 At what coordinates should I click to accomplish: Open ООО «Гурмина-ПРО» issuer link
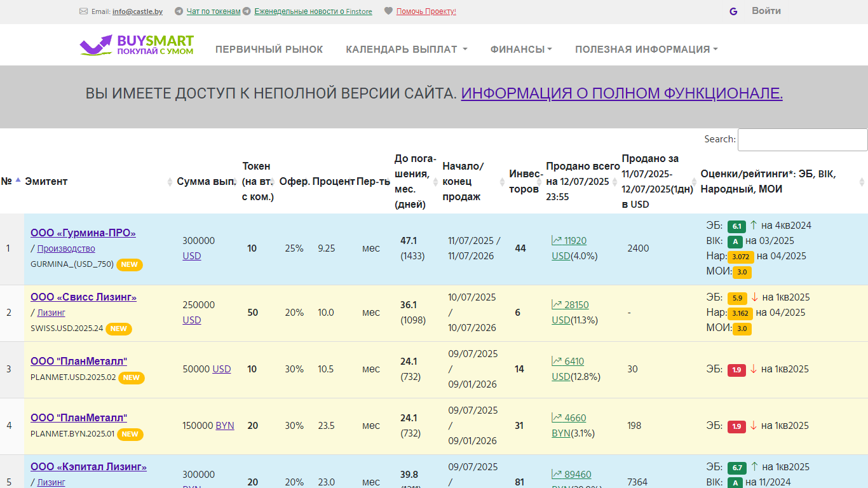click(83, 233)
